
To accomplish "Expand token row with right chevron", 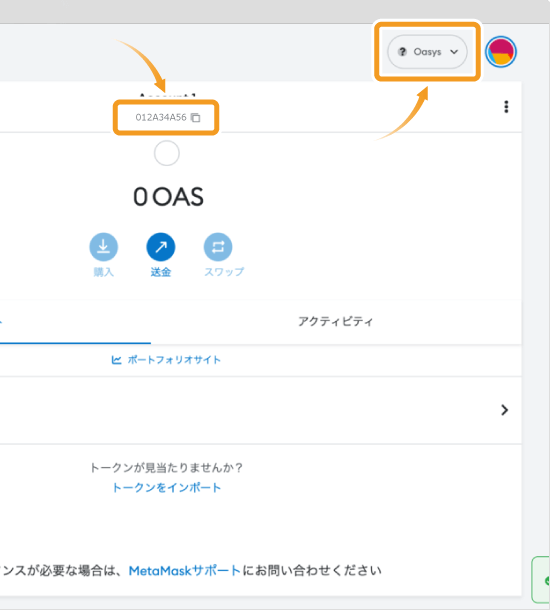I will click(x=504, y=410).
